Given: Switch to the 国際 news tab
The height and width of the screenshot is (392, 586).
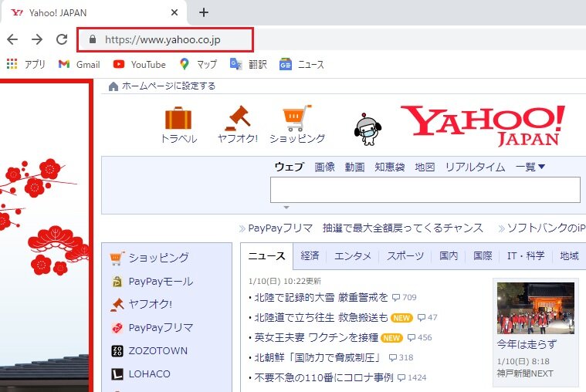Looking at the screenshot, I should [483, 256].
